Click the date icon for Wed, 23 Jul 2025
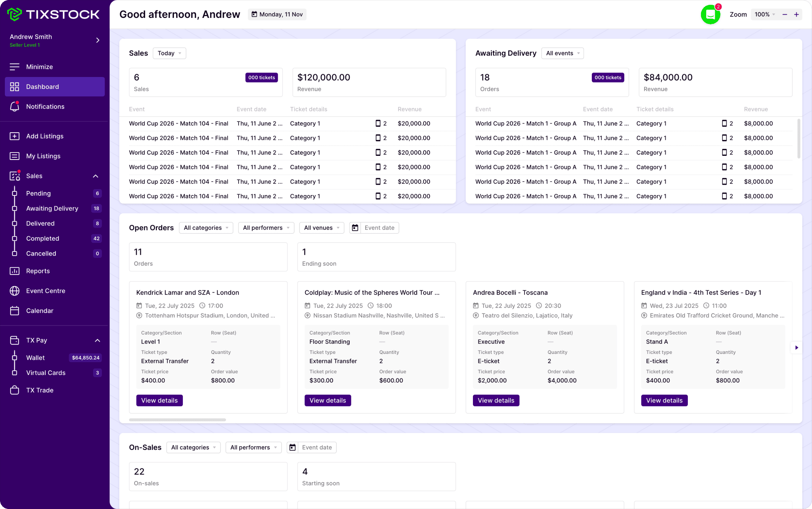812x509 pixels. click(644, 306)
